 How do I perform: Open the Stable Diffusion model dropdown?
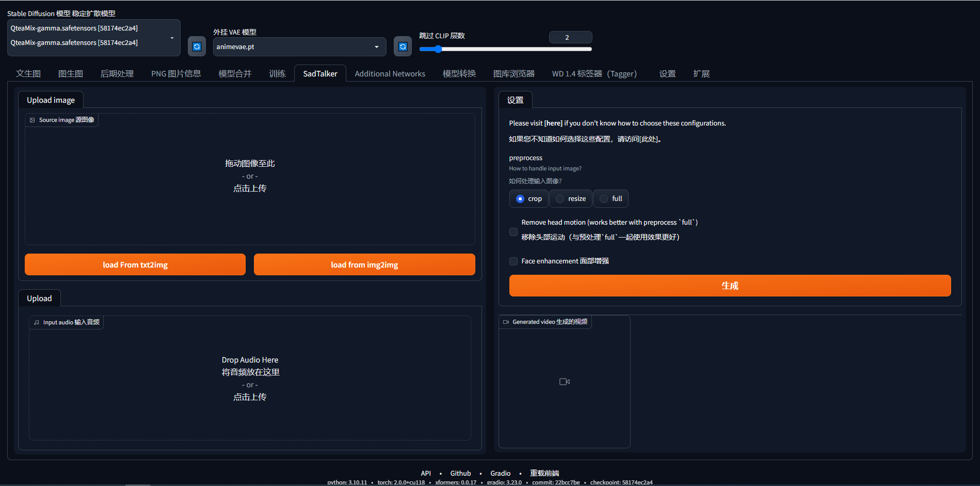[93, 37]
